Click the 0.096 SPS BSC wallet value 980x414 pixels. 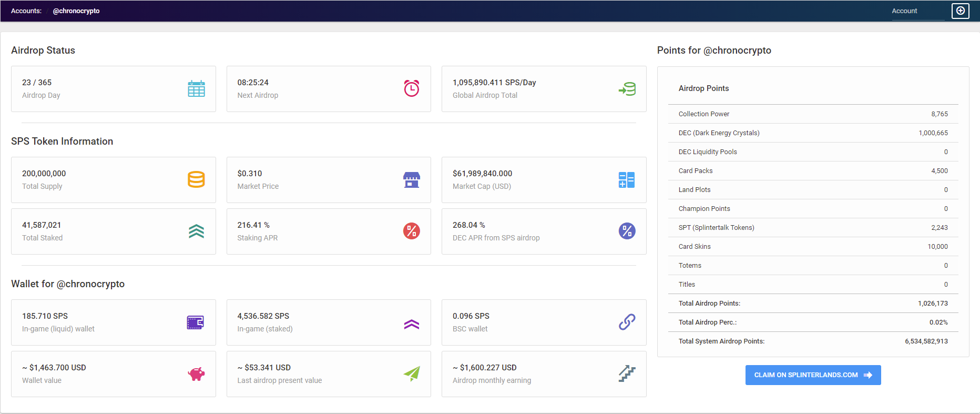click(x=471, y=316)
